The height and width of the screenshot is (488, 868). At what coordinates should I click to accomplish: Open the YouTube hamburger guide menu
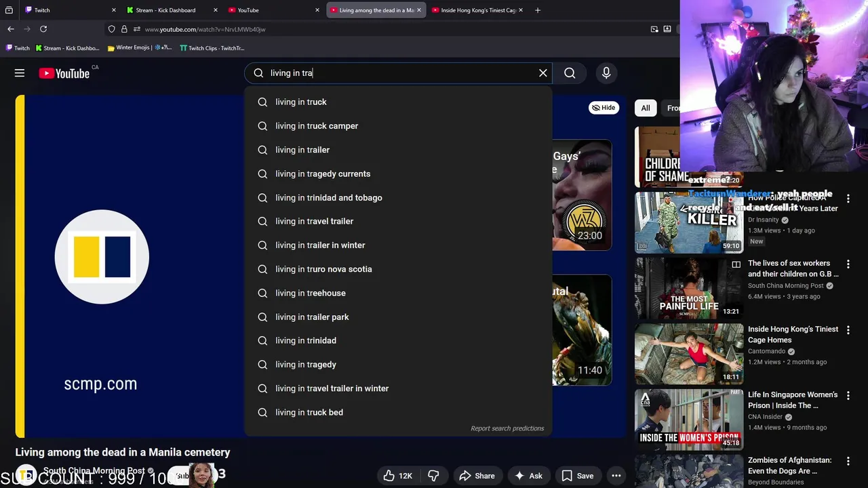(20, 73)
